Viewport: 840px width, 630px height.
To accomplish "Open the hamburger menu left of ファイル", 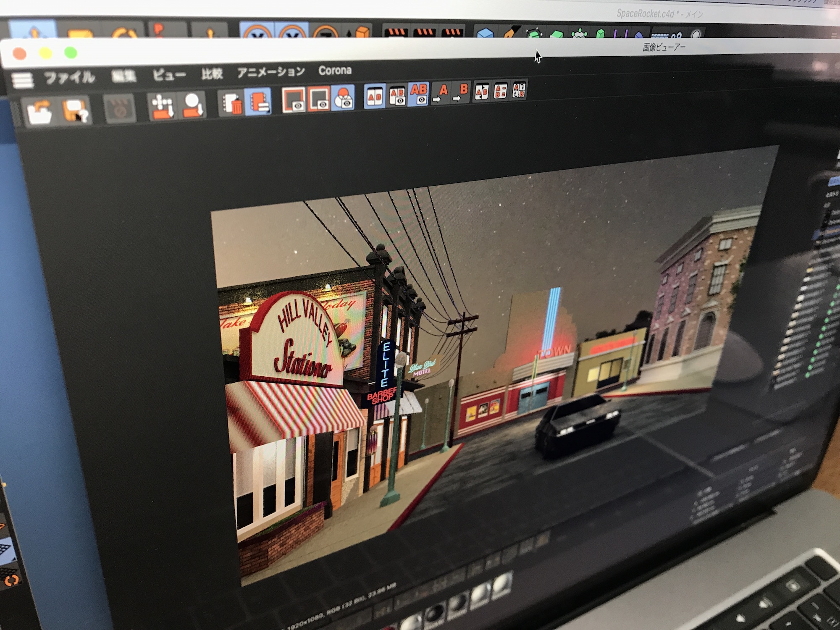I will tap(23, 80).
